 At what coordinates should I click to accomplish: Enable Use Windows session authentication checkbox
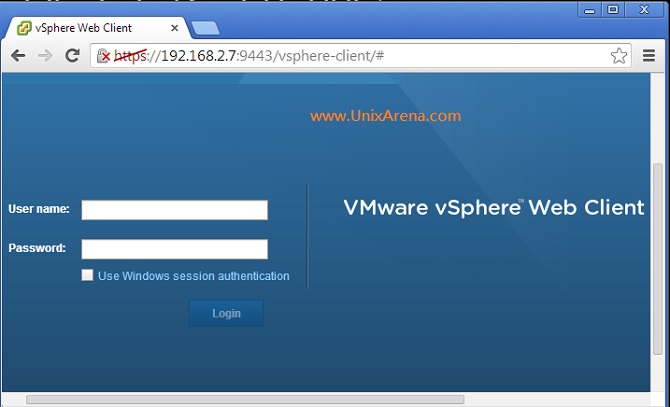[x=87, y=275]
